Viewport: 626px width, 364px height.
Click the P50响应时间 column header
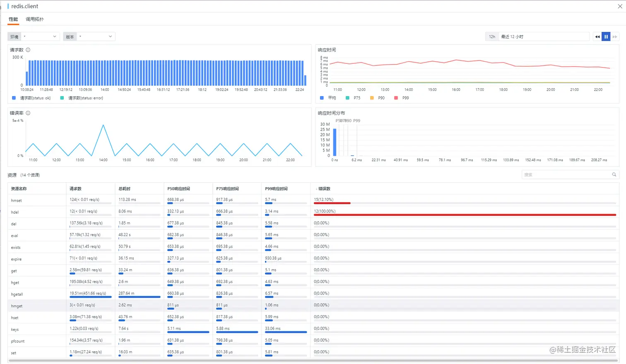click(178, 189)
